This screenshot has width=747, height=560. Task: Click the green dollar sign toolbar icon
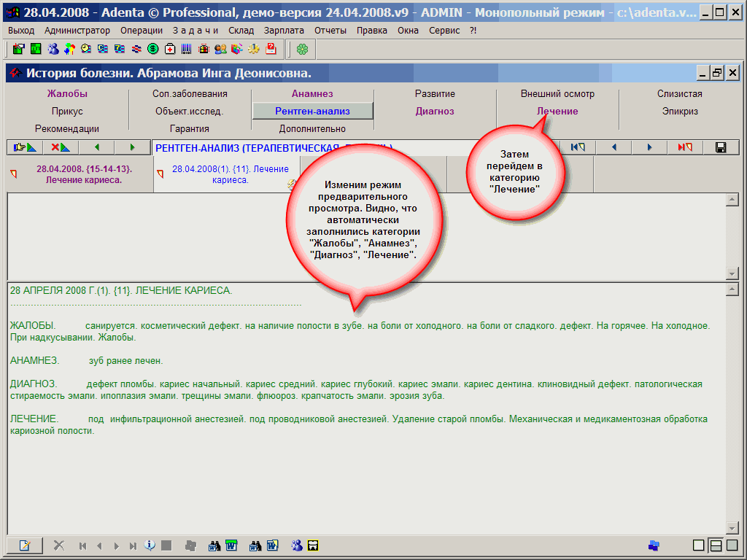click(153, 49)
